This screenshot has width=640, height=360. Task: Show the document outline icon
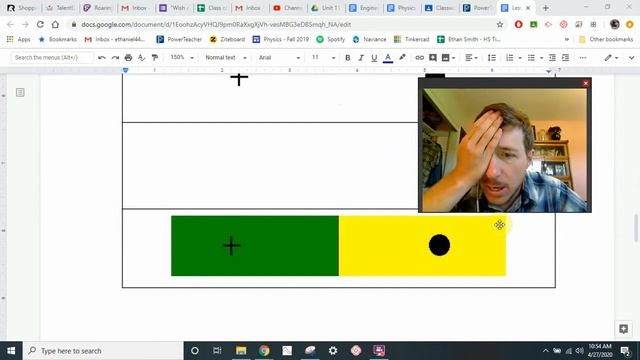(x=20, y=93)
